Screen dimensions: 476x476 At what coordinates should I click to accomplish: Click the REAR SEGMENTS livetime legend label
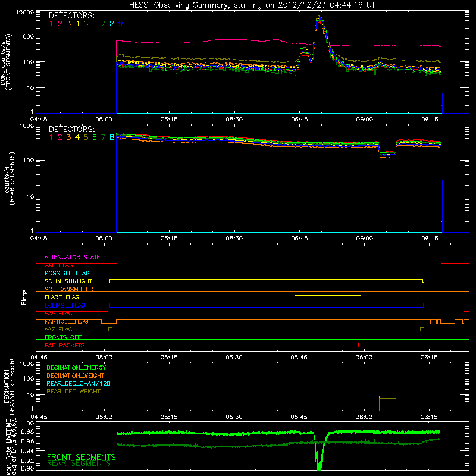(x=79, y=464)
